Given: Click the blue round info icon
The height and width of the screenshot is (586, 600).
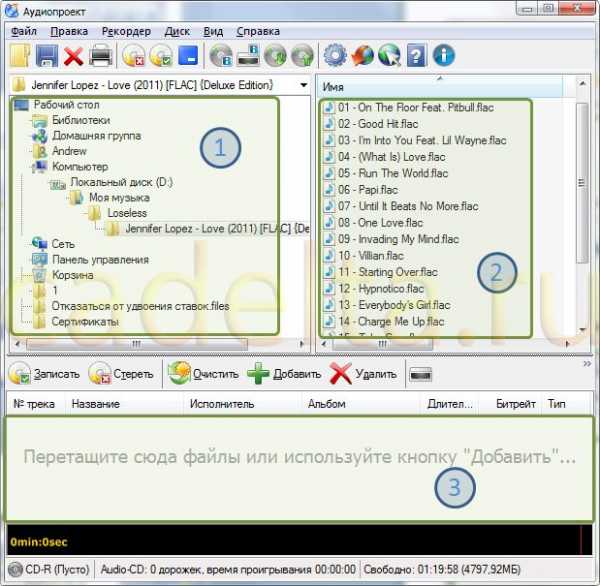Looking at the screenshot, I should (x=444, y=55).
